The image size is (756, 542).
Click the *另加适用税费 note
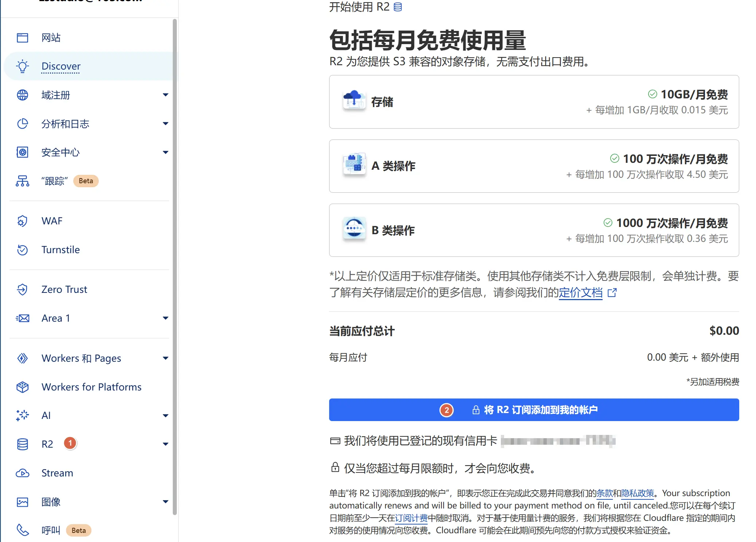pos(713,382)
